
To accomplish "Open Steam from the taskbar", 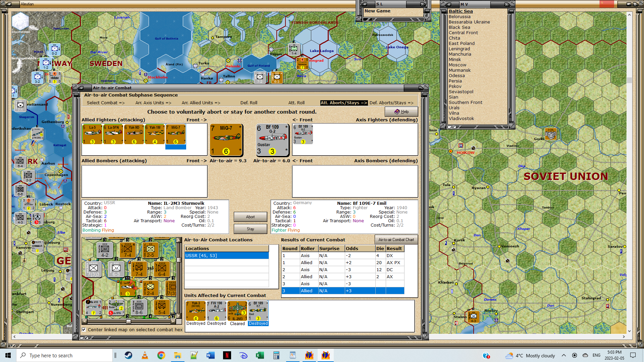I will [128, 355].
